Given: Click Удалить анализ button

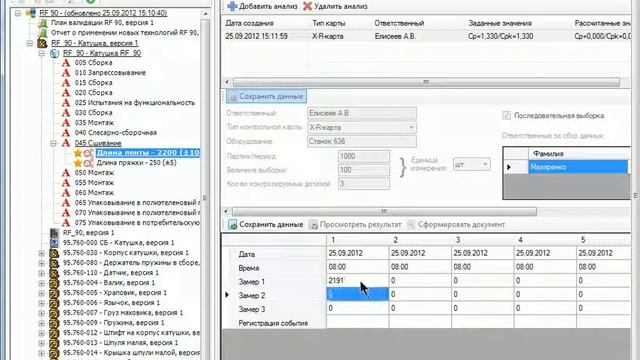Looking at the screenshot, I should (x=335, y=6).
